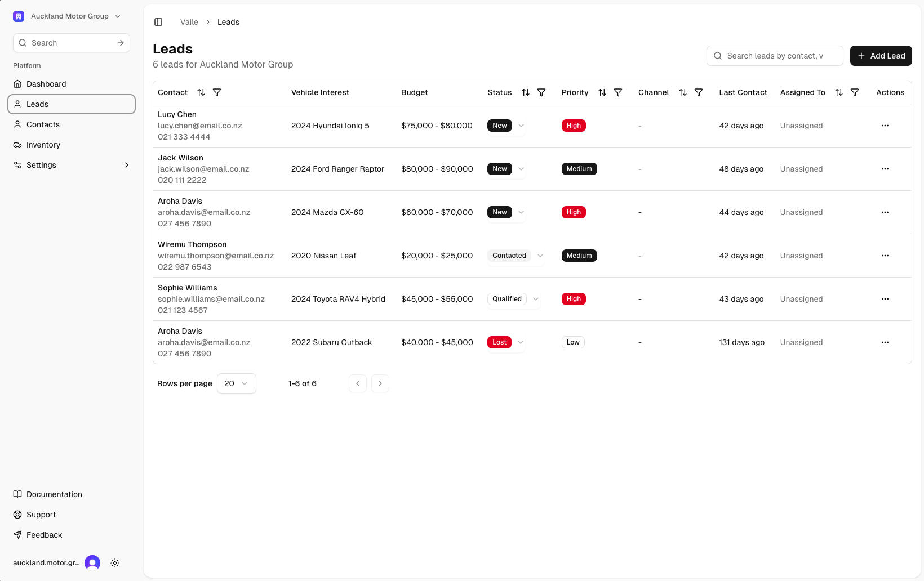Screen dimensions: 924x581
Task: Navigate to Vaile via breadcrumb
Action: (189, 22)
